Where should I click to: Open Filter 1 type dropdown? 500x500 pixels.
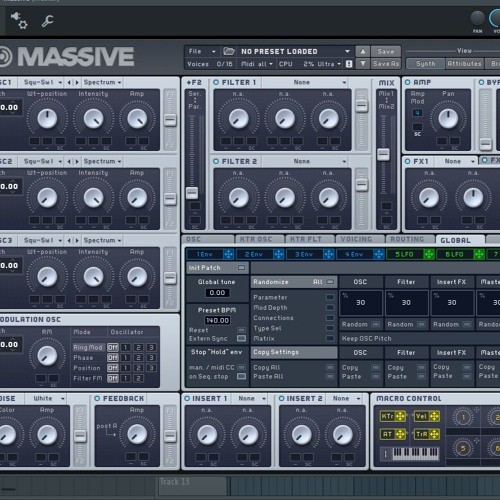[x=305, y=82]
